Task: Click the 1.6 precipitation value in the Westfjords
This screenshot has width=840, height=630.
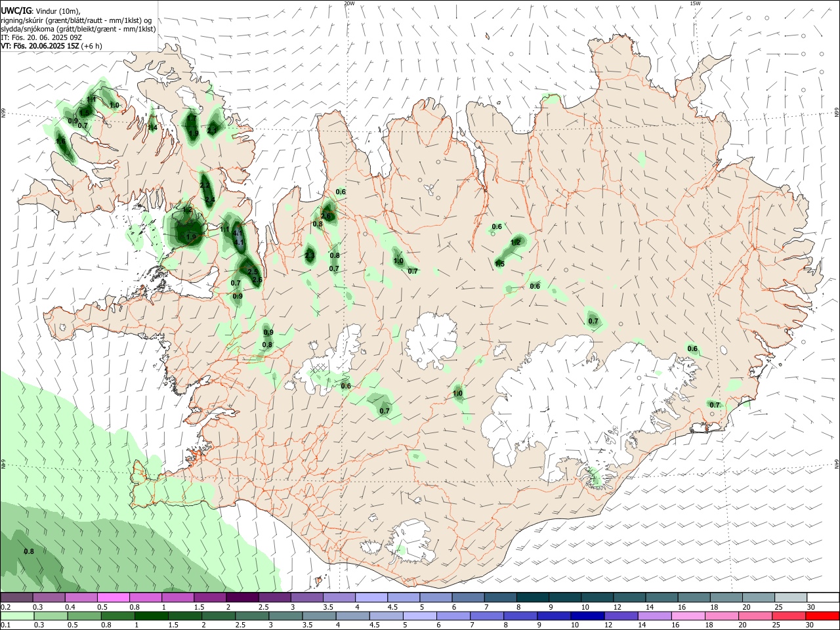Action: tap(60, 141)
